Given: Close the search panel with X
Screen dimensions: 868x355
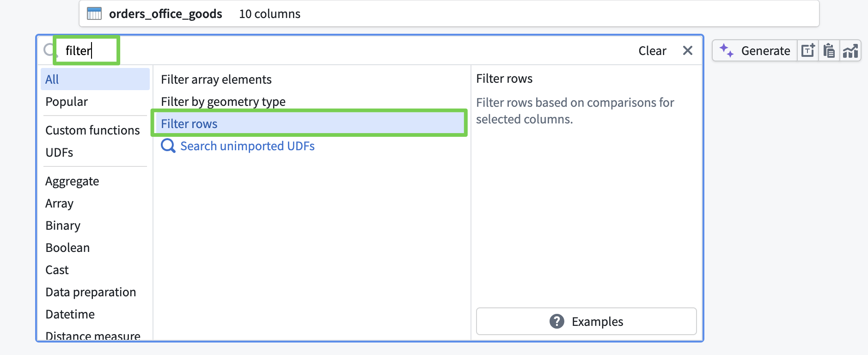Looking at the screenshot, I should 687,50.
